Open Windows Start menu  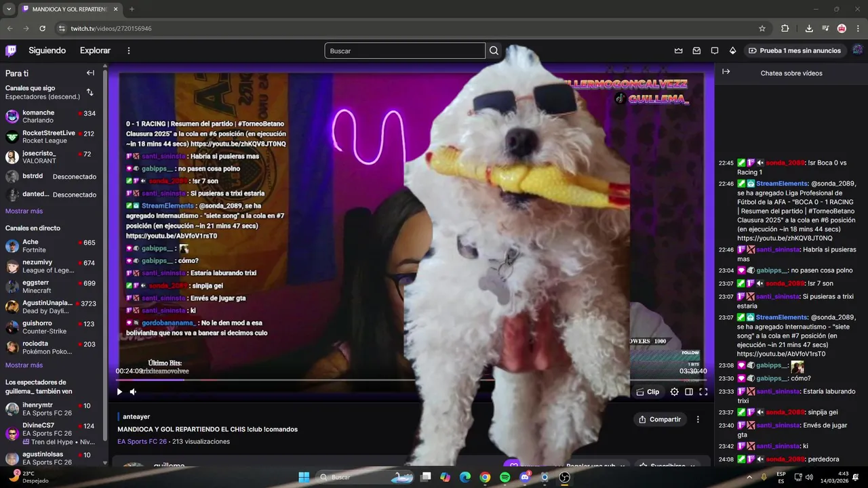[x=304, y=477]
